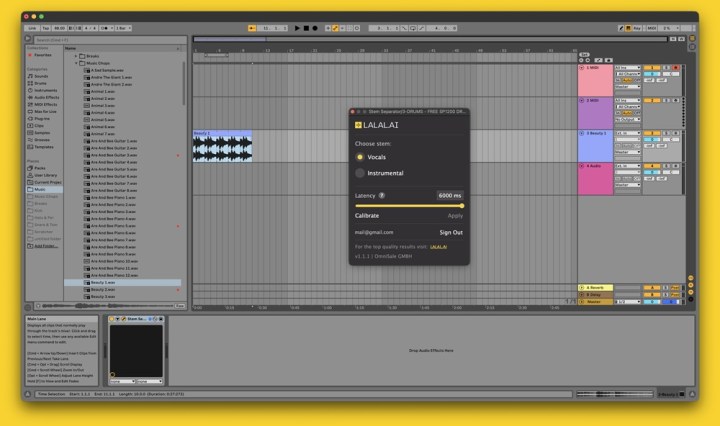Expand the Breaks folder
720x426 pixels.
coord(76,56)
